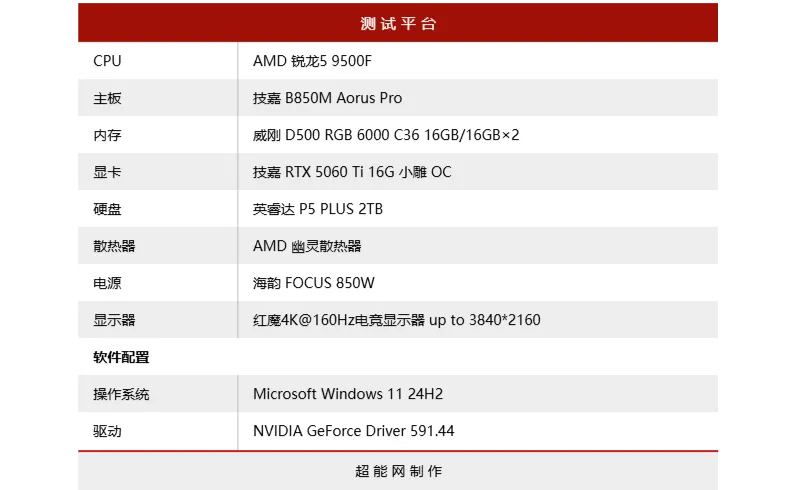Click the AMD 锐龙5 9500F cell

point(312,61)
